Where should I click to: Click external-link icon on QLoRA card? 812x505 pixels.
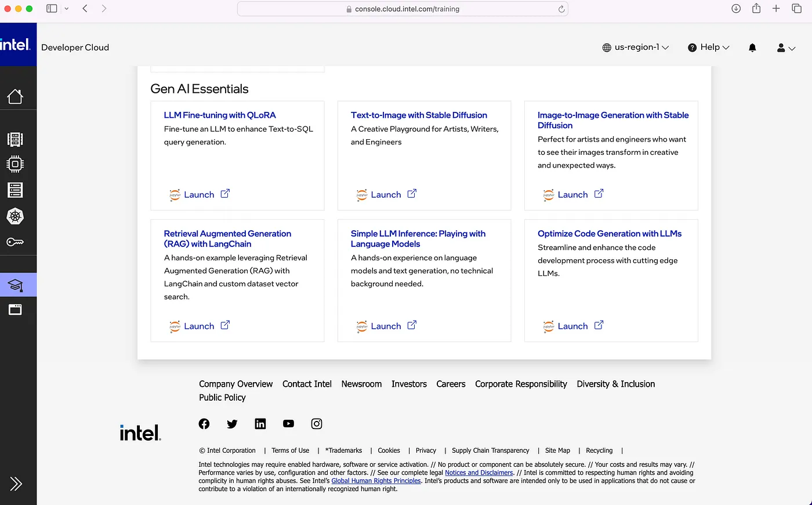click(x=225, y=194)
